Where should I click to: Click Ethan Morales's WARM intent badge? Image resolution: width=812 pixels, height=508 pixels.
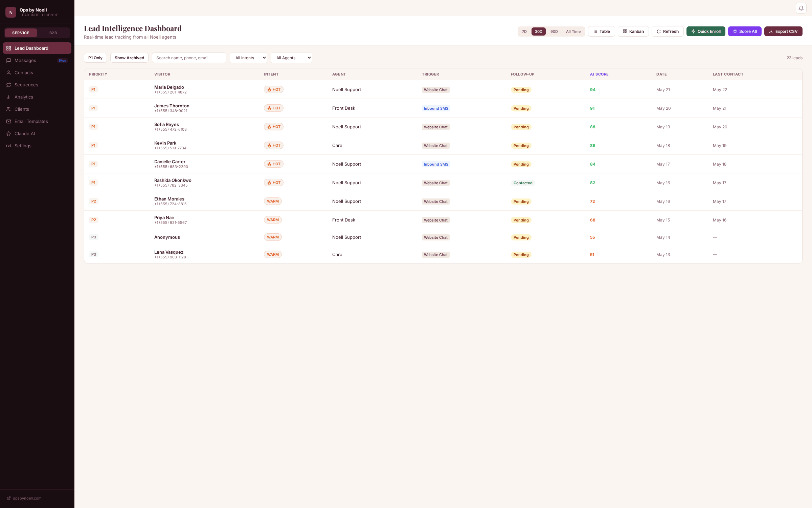point(273,202)
